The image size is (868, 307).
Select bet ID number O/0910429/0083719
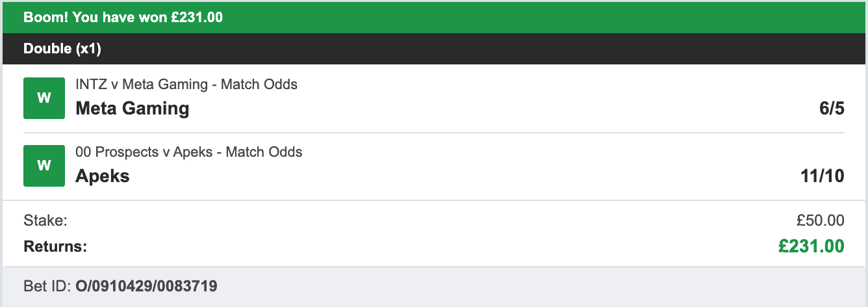146,286
